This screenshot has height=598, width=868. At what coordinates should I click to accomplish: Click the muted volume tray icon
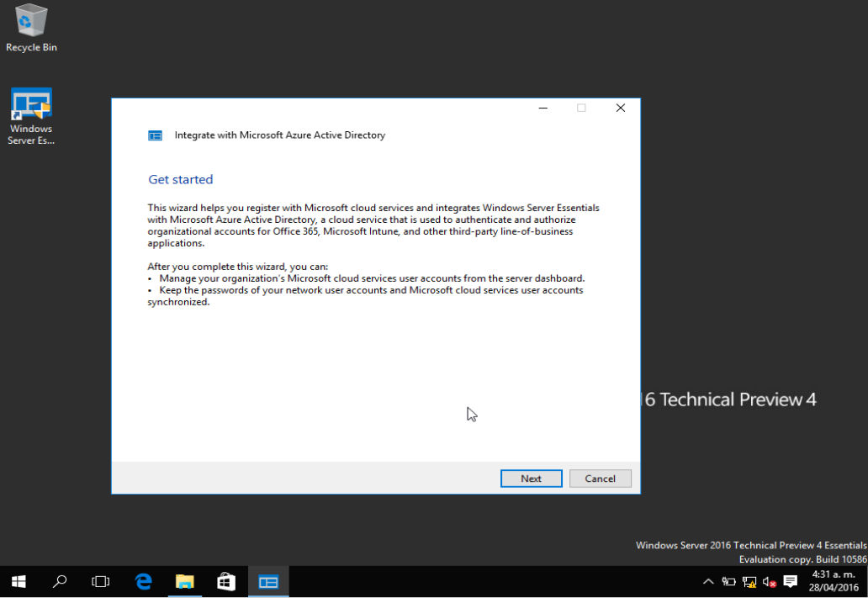pos(770,582)
